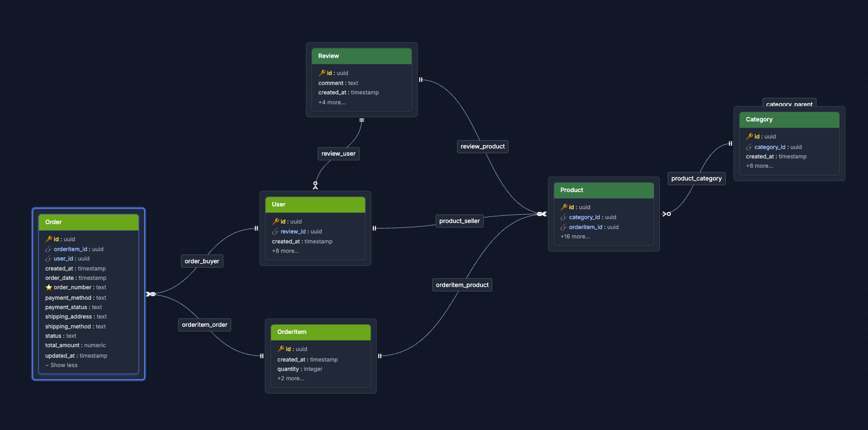868x430 pixels.
Task: Select the product_category relationship label
Action: point(696,178)
